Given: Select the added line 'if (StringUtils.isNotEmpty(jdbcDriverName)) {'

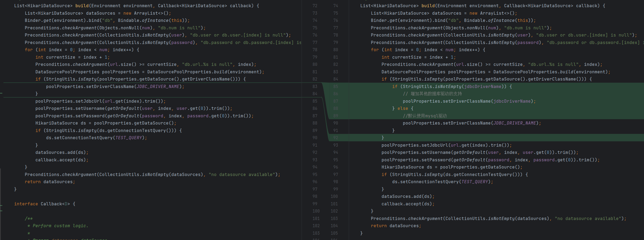Looking at the screenshot, I should point(452,86).
